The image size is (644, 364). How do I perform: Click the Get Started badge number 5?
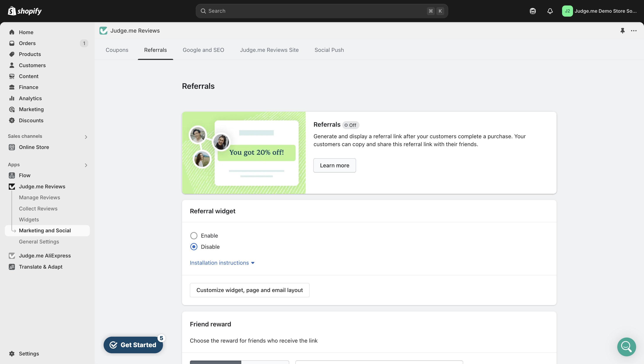[161, 338]
